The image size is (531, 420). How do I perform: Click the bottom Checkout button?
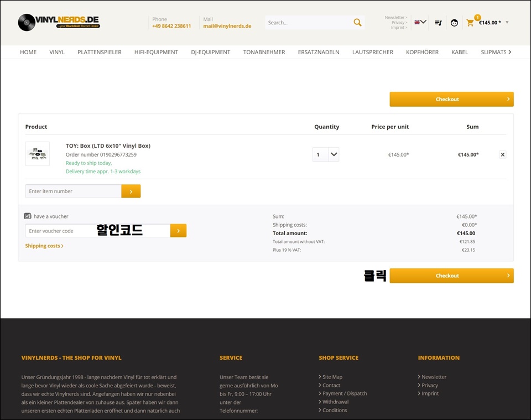451,276
